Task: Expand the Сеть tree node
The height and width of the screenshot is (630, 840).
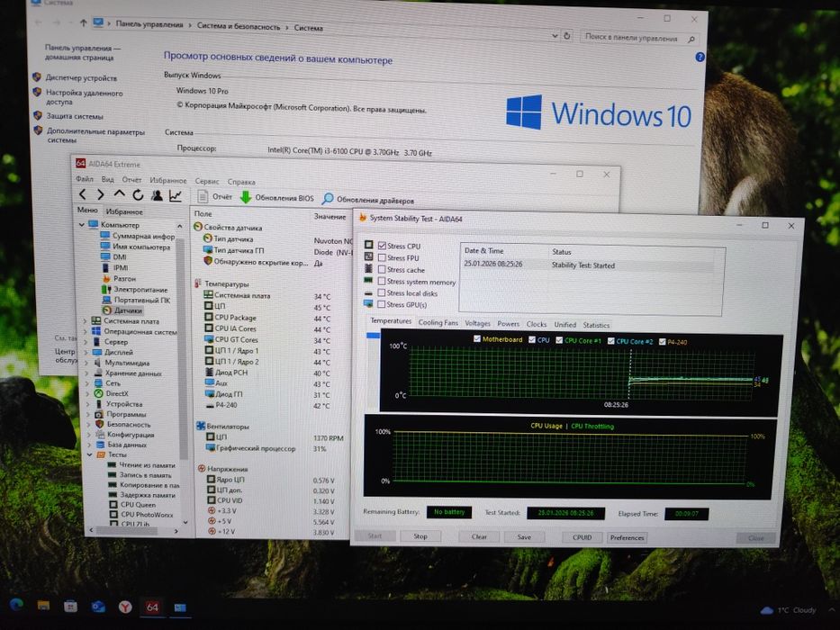Action: tap(86, 383)
